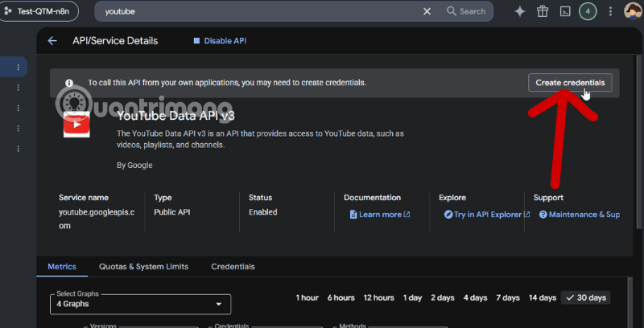Viewport: 644px width, 328px height.
Task: Select the 30 days time range
Action: pos(586,297)
